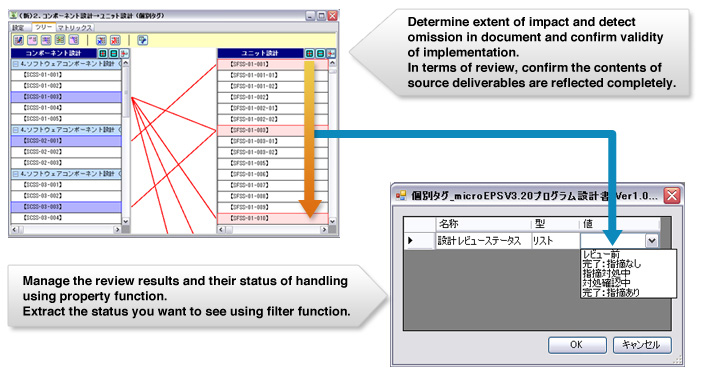Click the red-cross unlink toolbar icon

tap(115, 40)
